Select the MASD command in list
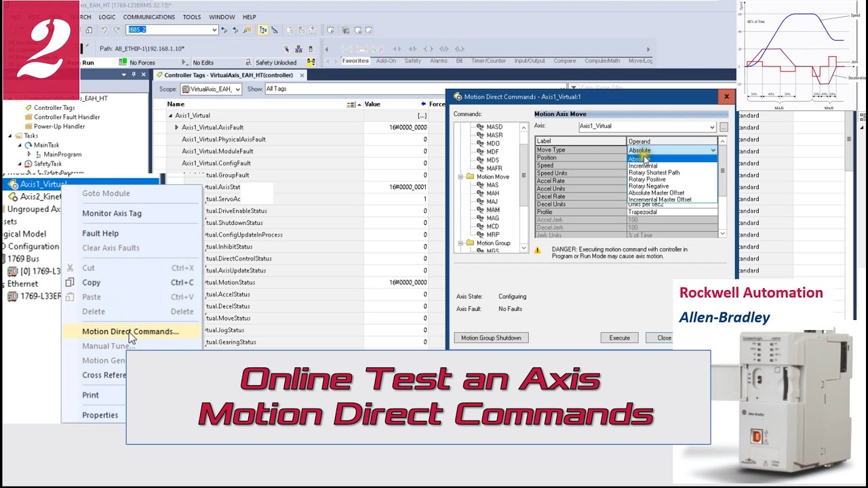The height and width of the screenshot is (488, 868). [x=494, y=127]
